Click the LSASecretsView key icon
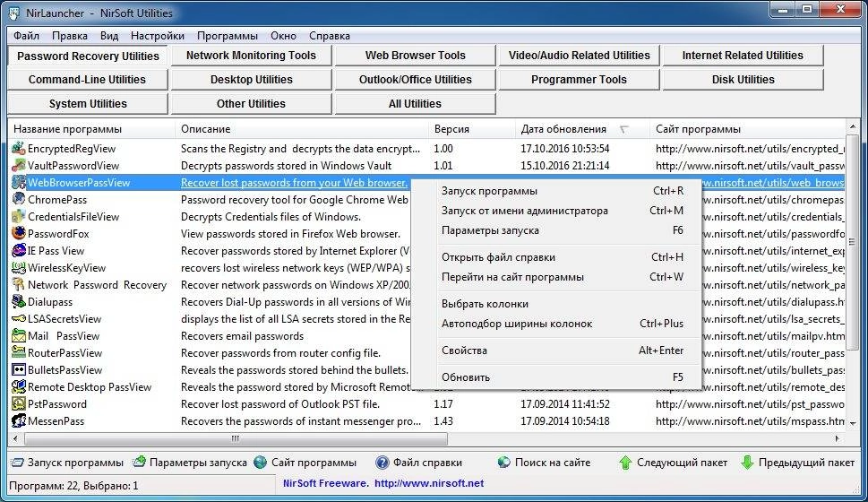868x502 pixels. click(x=18, y=318)
